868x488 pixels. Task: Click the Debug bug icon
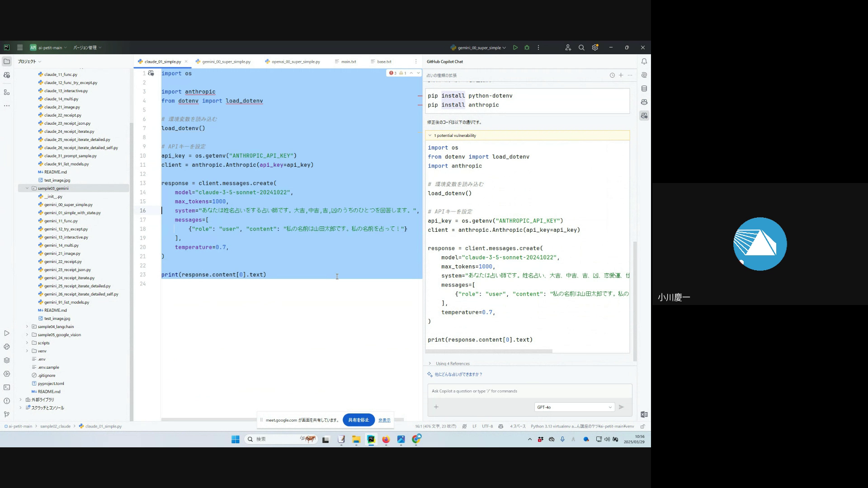click(x=527, y=47)
